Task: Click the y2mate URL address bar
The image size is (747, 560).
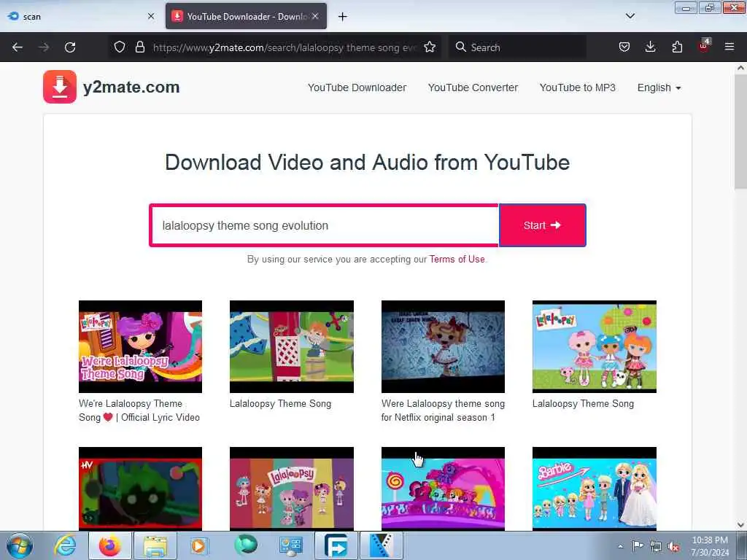Action: click(285, 47)
